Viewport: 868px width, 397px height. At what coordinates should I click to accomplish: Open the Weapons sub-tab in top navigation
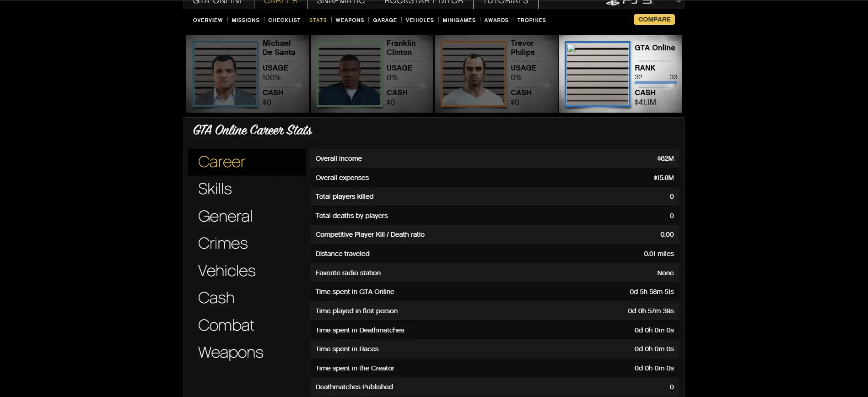[x=350, y=20]
